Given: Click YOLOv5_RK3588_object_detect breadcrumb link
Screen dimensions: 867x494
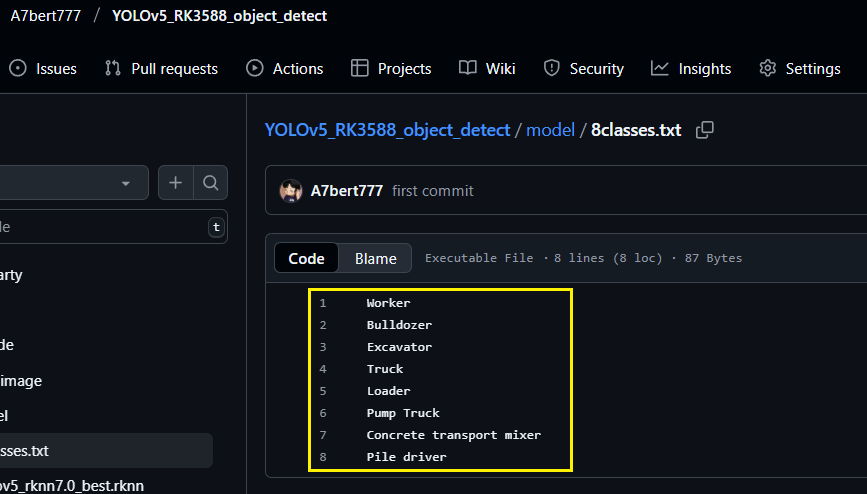Looking at the screenshot, I should [387, 130].
